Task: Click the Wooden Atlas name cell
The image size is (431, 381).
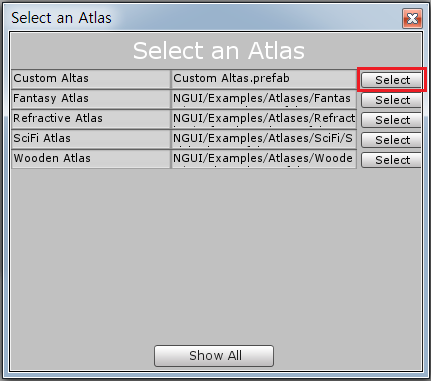Action: (91, 159)
